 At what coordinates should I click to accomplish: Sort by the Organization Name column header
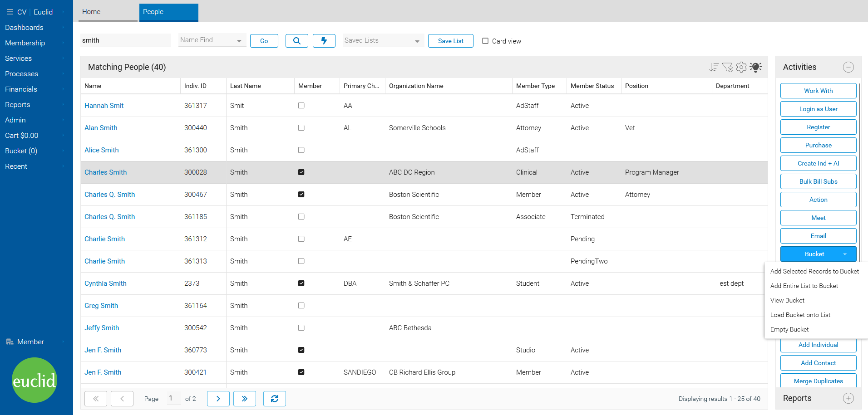pyautogui.click(x=449, y=86)
